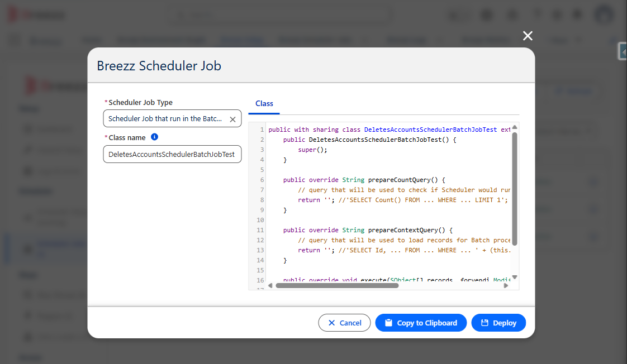Click the code editor up scroll arrow
This screenshot has width=627, height=364.
point(515,127)
